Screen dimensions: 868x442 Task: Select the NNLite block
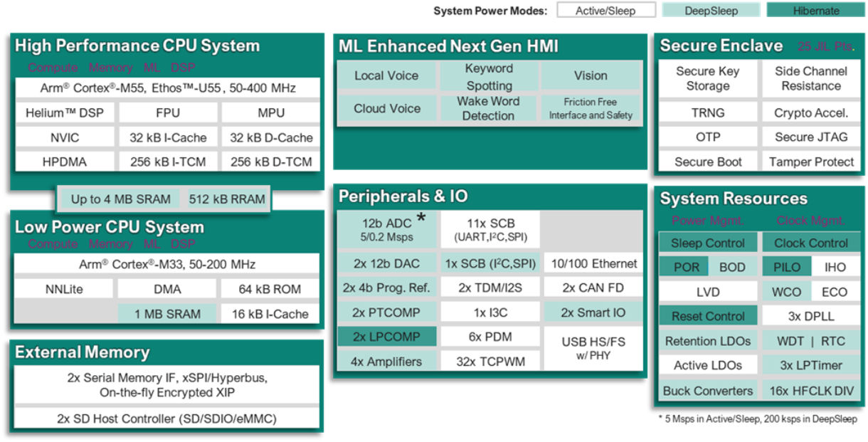pos(64,289)
